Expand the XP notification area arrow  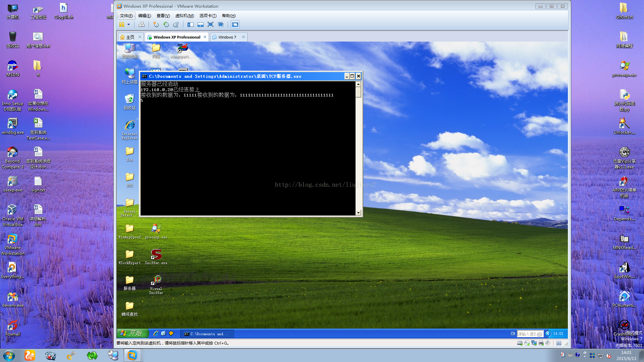(548, 334)
